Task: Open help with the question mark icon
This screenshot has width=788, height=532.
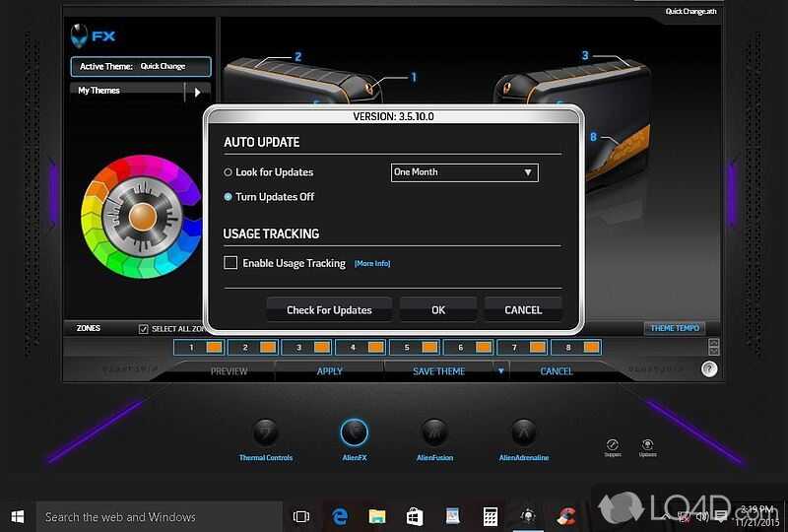Action: pos(709,368)
